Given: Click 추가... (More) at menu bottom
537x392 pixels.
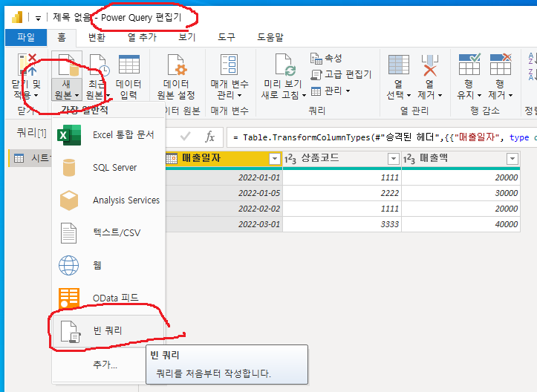Looking at the screenshot, I should pyautogui.click(x=105, y=365).
